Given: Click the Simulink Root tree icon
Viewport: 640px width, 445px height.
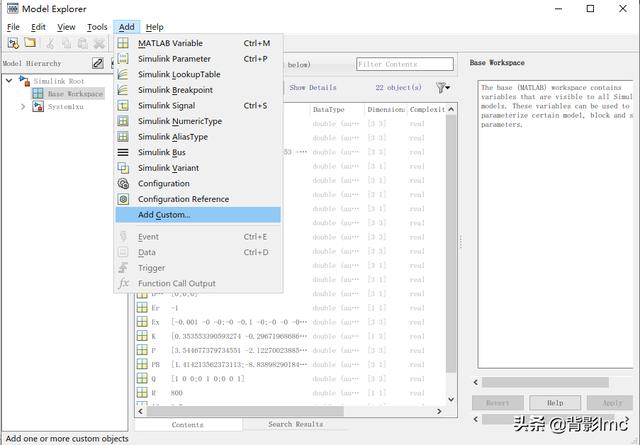Looking at the screenshot, I should 24,81.
